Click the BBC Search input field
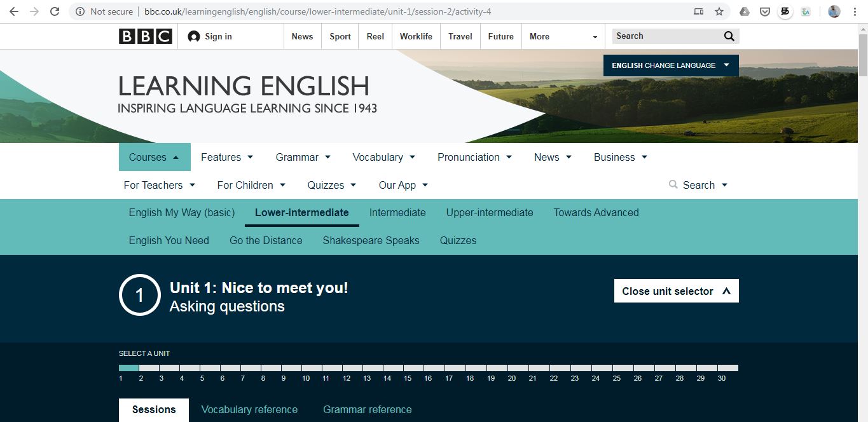Image resolution: width=868 pixels, height=422 pixels. 666,36
